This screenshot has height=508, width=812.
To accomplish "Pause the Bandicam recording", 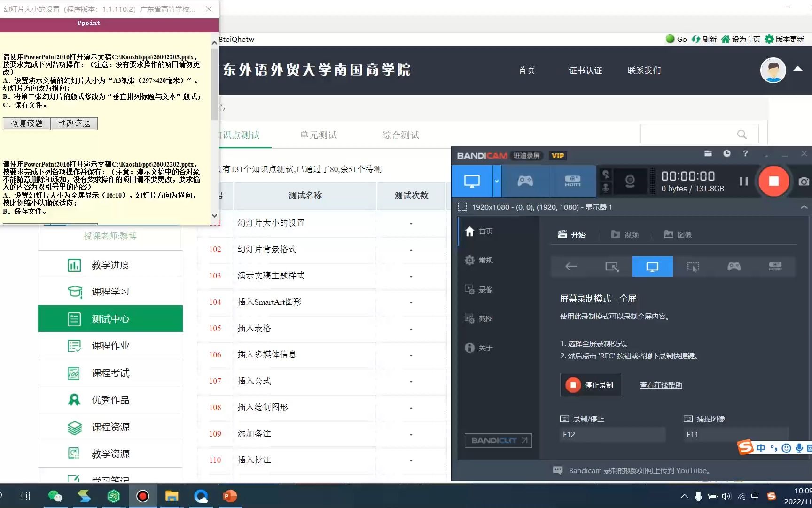I will [743, 181].
